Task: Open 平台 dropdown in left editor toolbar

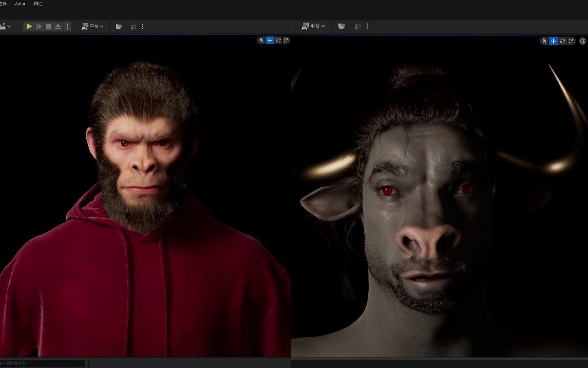Action: (x=92, y=26)
